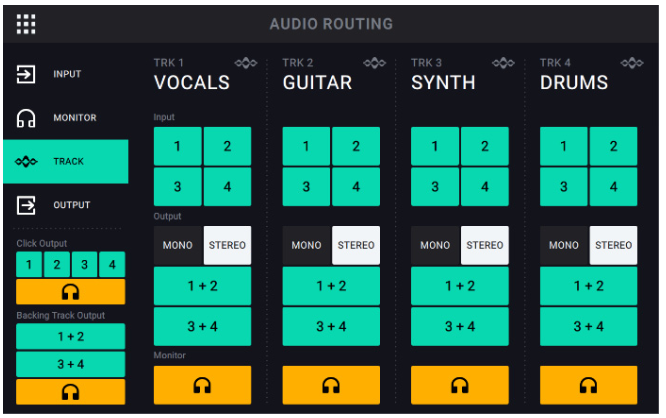Screen dimensions: 666x418
Task: Open the grid menu icon
Action: point(26,24)
